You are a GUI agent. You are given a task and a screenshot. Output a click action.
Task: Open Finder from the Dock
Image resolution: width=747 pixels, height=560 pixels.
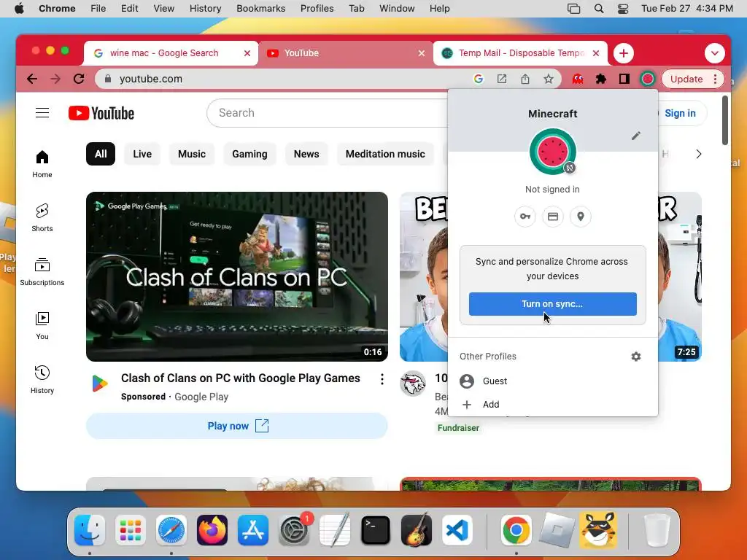click(90, 529)
